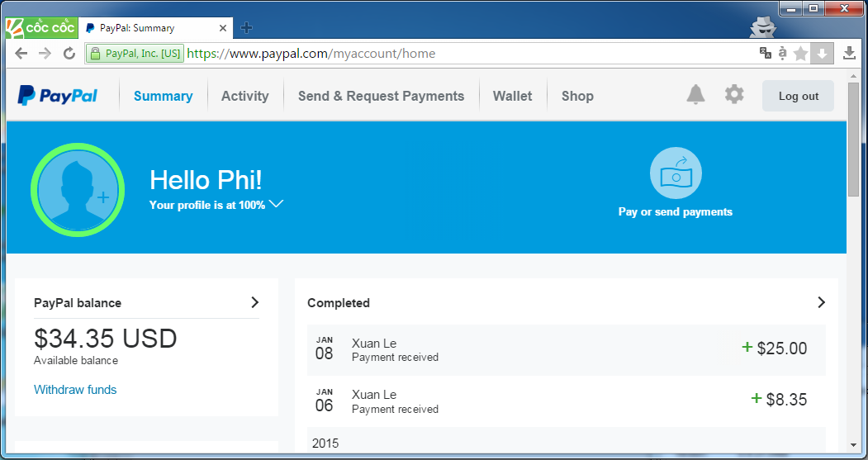Reload the page with refresh icon
The height and width of the screenshot is (460, 868).
click(69, 54)
